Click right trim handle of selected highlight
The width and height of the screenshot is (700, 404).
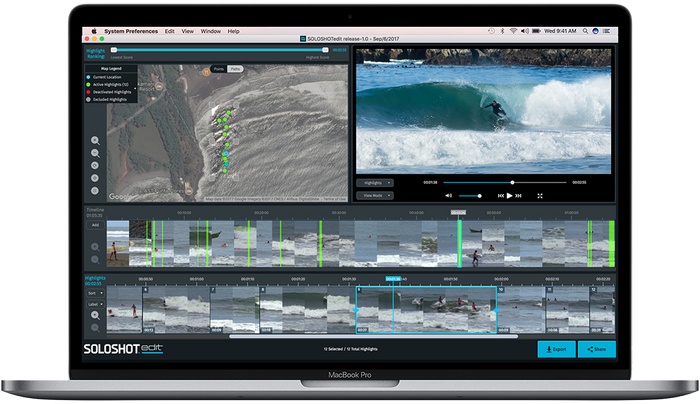[x=496, y=310]
